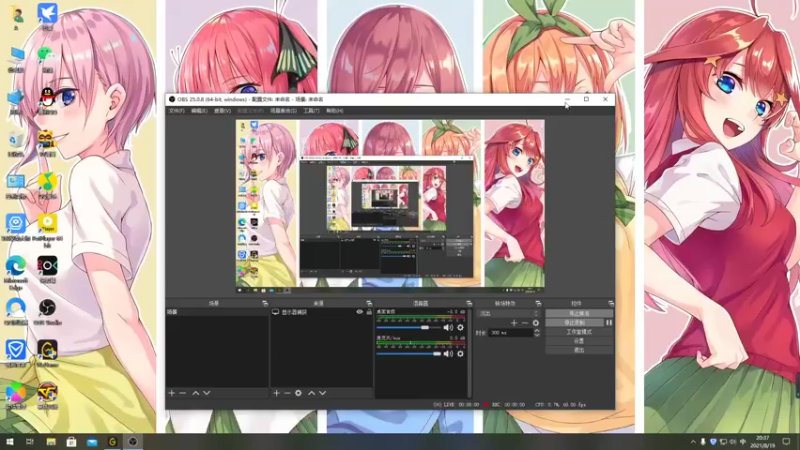Mute the microphone/Aux speaker icon
Viewport: 800px width, 450px height.
pyautogui.click(x=448, y=354)
